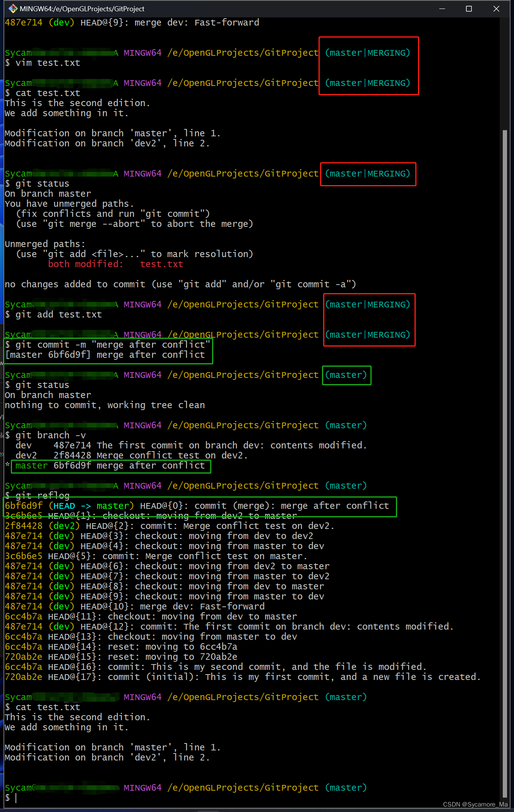The image size is (514, 812).
Task: Click the MINGW64 Git Bash title bar icon
Action: point(13,9)
